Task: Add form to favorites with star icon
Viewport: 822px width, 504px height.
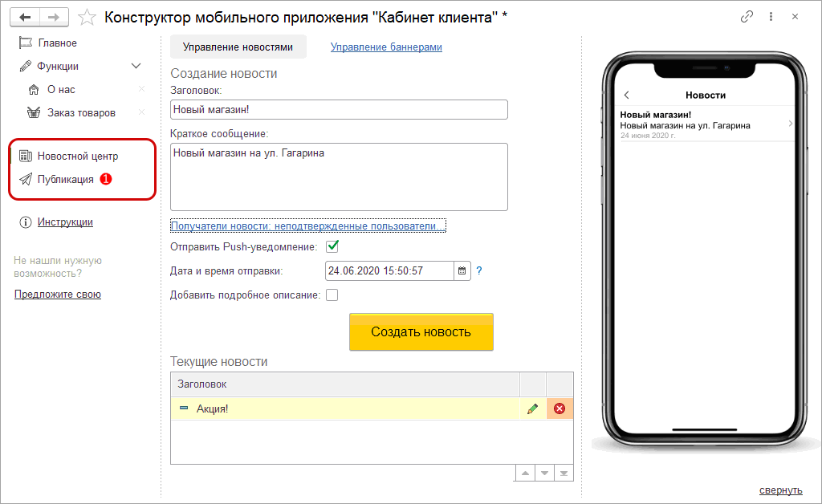Action: click(x=88, y=17)
